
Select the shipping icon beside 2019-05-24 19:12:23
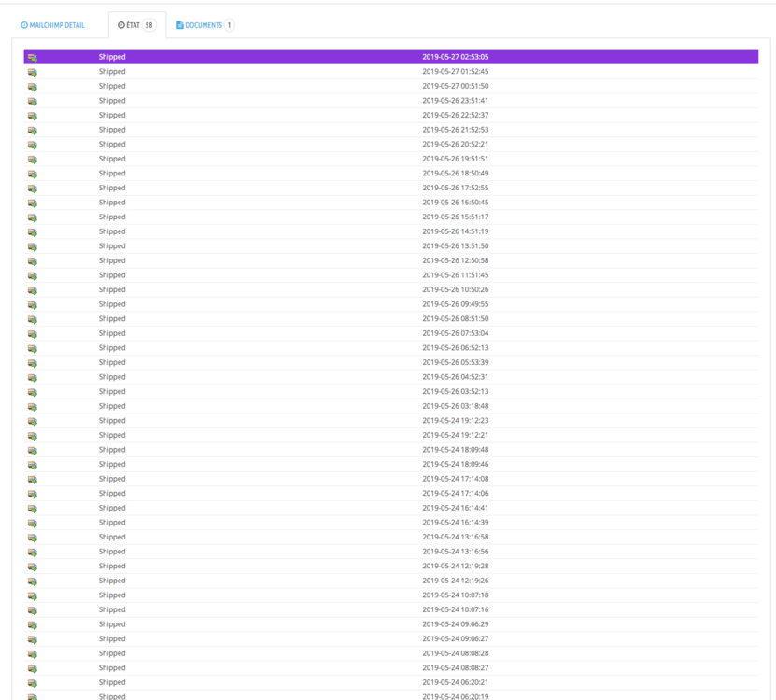pos(33,420)
